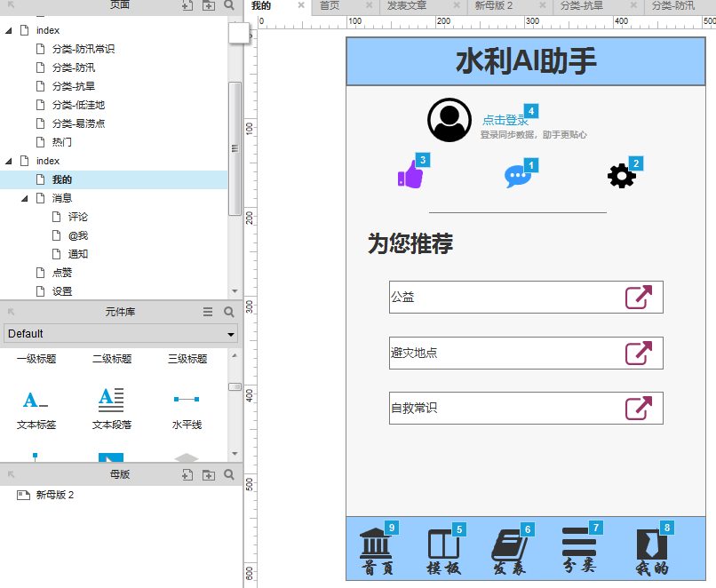Select the 设置 page in the tree
This screenshot has width=716, height=588.
point(61,291)
